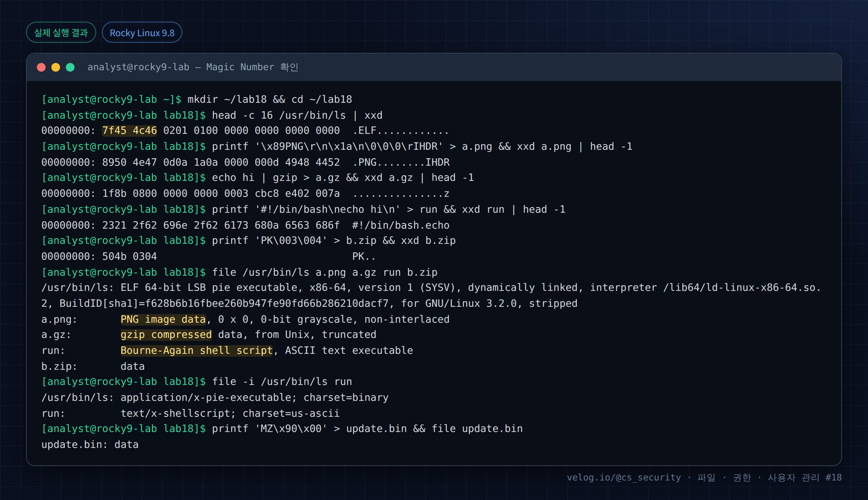This screenshot has height=500, width=868.
Task: Click the highlighted 'Bourne-Again shell script' text
Action: click(196, 351)
